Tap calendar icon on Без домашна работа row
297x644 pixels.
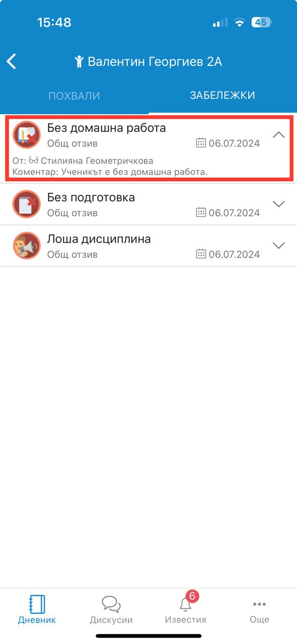pyautogui.click(x=201, y=143)
